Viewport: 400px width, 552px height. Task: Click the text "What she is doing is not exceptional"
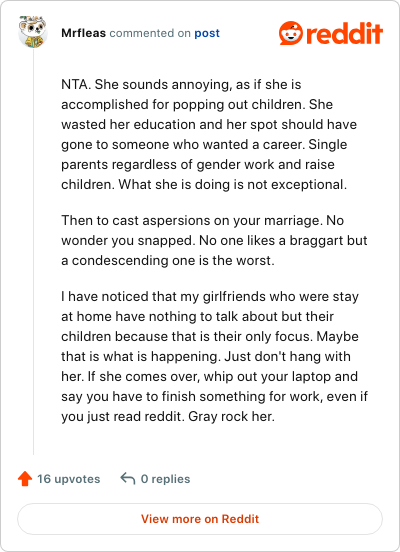[232, 184]
